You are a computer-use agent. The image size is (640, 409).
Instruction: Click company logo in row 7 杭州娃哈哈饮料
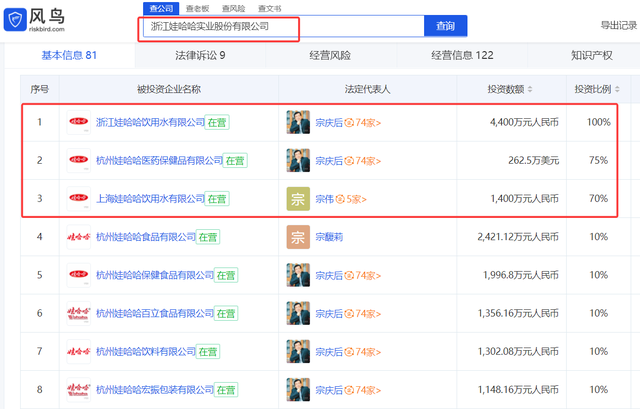pyautogui.click(x=78, y=351)
